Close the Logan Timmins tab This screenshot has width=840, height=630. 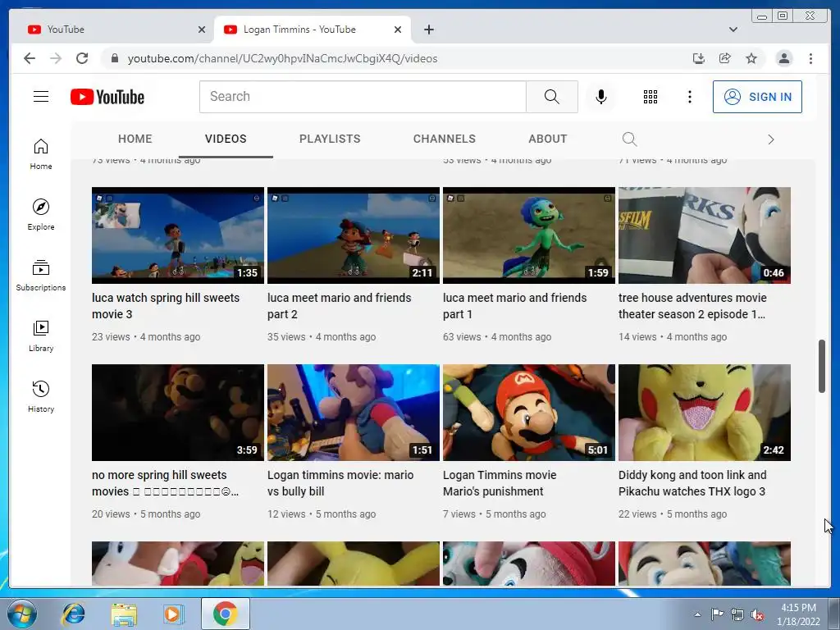[398, 30]
